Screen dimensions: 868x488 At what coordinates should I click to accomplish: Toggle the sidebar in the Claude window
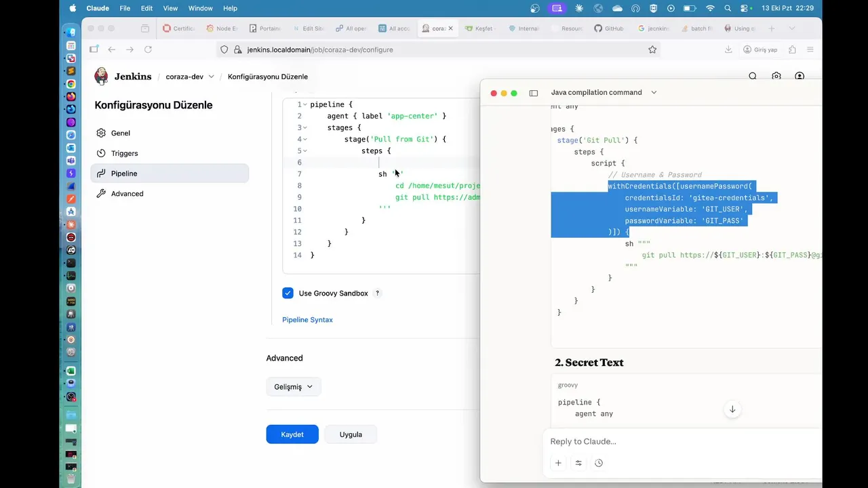click(x=534, y=93)
